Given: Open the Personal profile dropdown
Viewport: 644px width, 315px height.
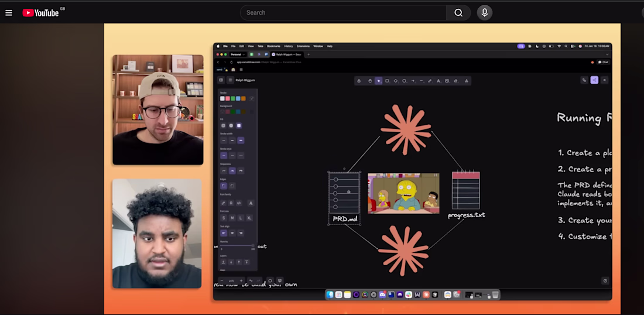Looking at the screenshot, I should tap(237, 54).
